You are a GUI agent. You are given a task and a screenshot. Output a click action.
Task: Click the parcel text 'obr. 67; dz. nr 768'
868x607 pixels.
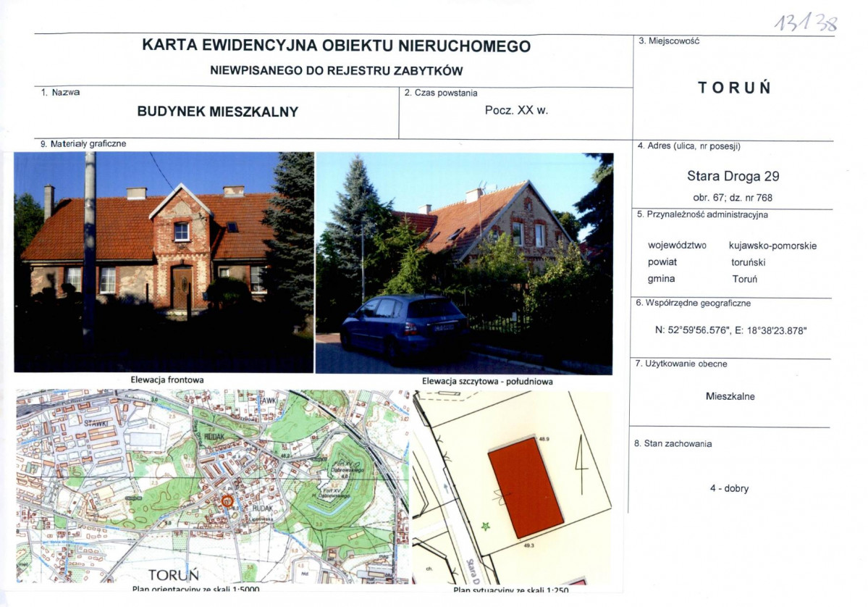[x=733, y=198]
